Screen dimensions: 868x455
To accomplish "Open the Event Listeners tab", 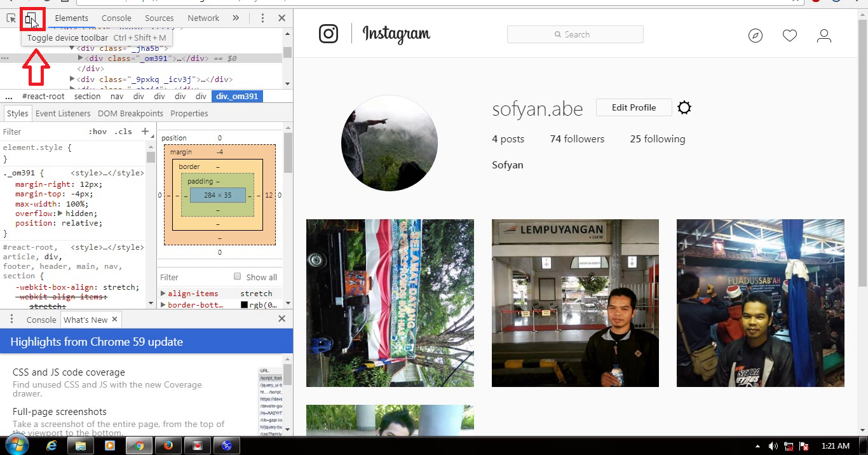I will click(x=63, y=113).
